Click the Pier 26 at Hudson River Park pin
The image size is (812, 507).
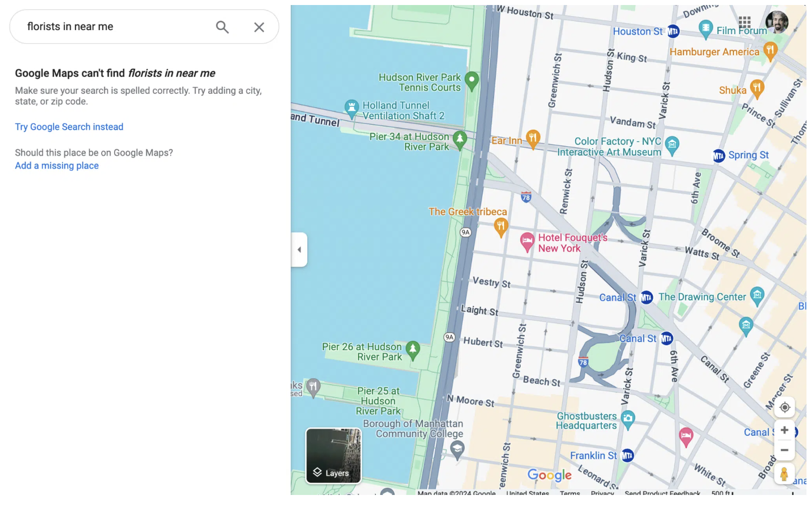(413, 349)
